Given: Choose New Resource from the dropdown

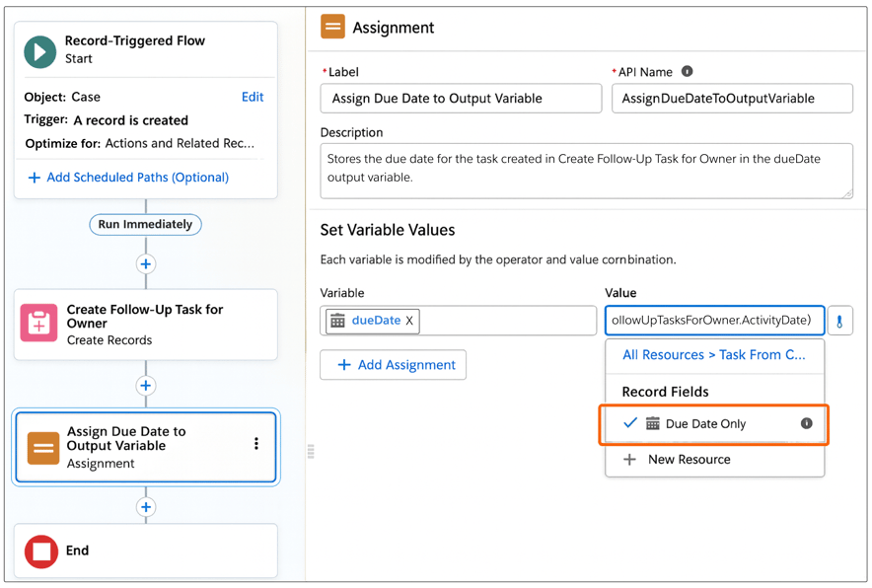Looking at the screenshot, I should click(x=689, y=460).
